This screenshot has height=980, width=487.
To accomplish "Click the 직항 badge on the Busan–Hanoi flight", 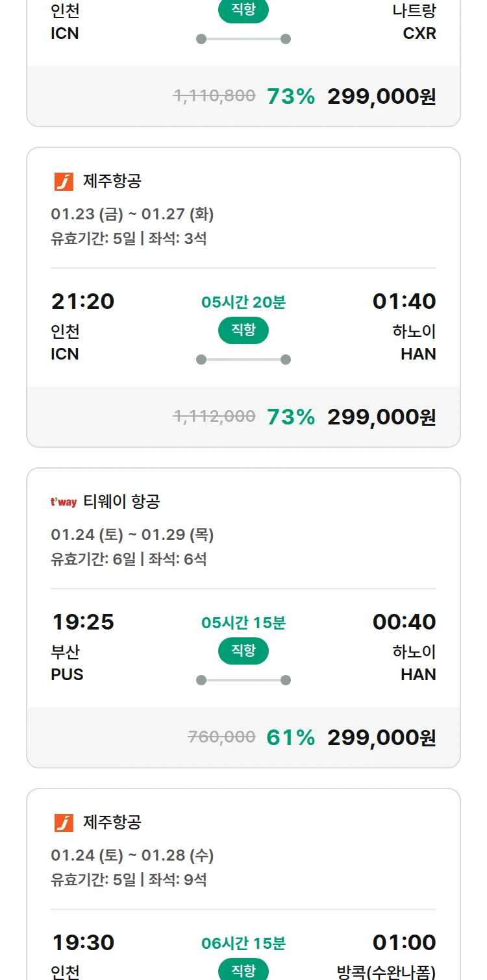I will 243,651.
